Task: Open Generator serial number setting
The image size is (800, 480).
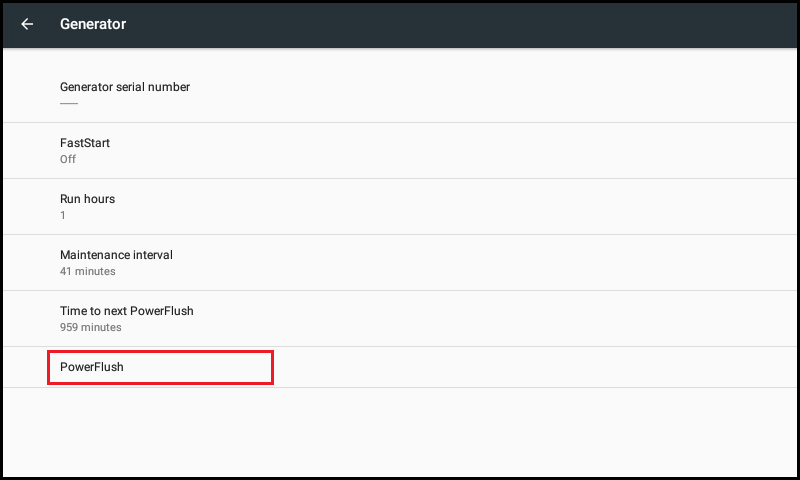Action: pos(400,94)
